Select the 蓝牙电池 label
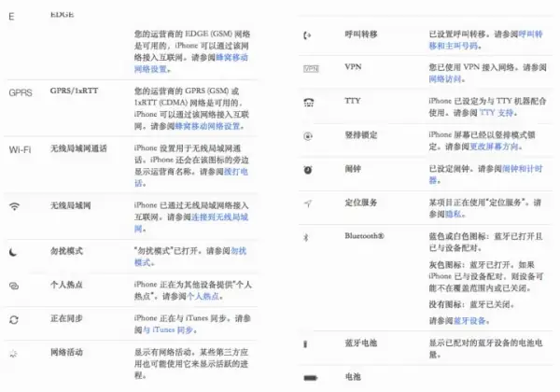This screenshot has width=560, height=392. pos(361,343)
